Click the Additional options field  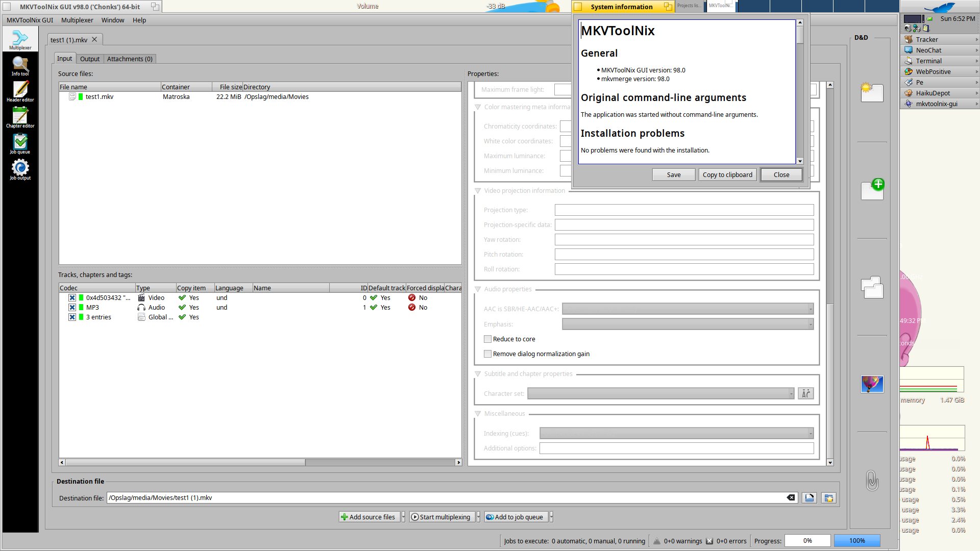coord(676,448)
